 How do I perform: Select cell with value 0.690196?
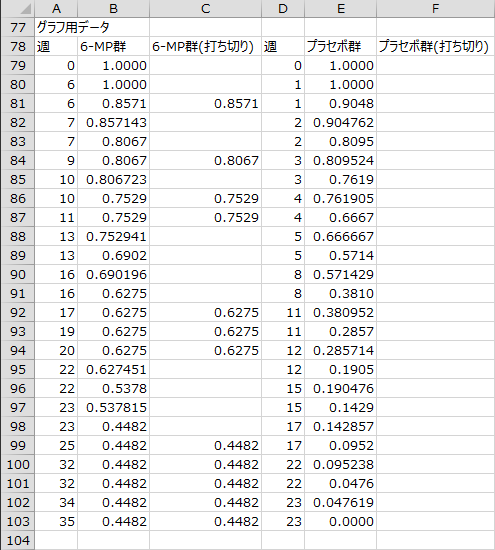tap(113, 274)
